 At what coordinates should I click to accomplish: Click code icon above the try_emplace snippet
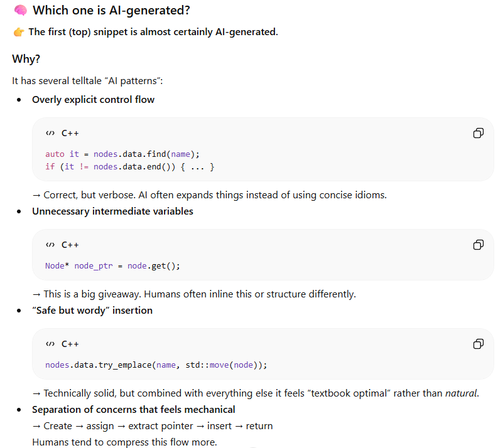(x=50, y=344)
